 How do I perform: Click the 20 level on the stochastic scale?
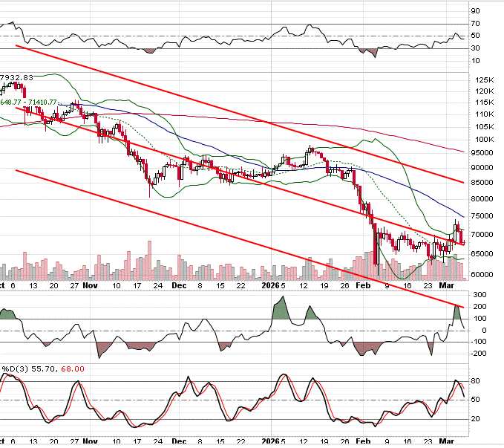tap(475, 419)
